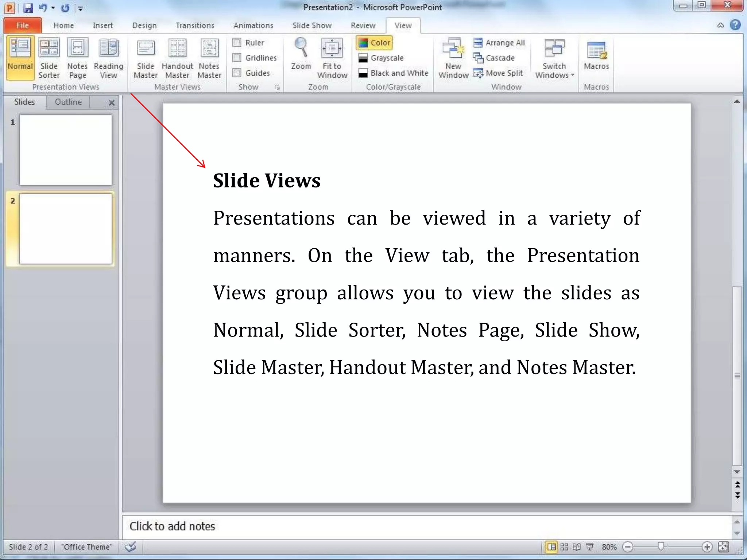Start Slide Show from status bar
The image size is (747, 560).
point(589,547)
